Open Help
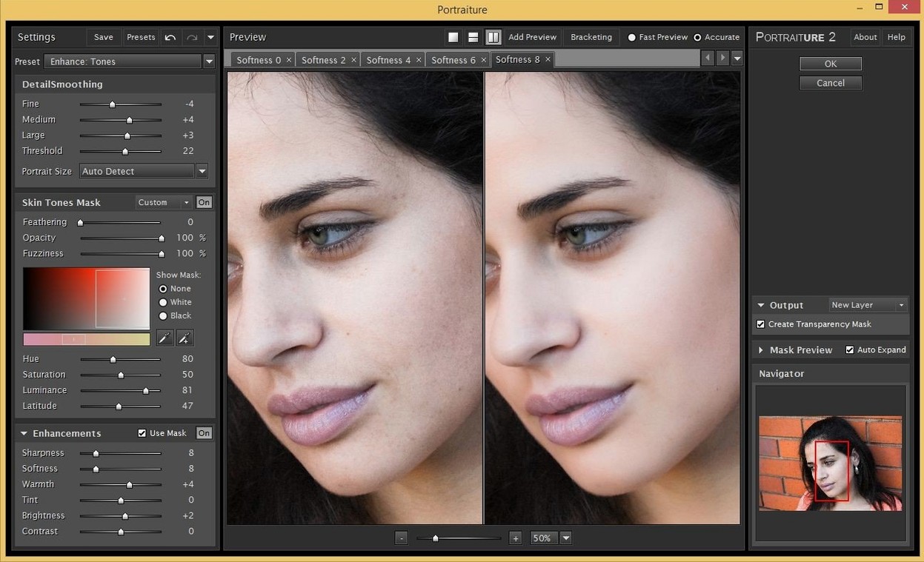The height and width of the screenshot is (562, 924). pos(897,37)
